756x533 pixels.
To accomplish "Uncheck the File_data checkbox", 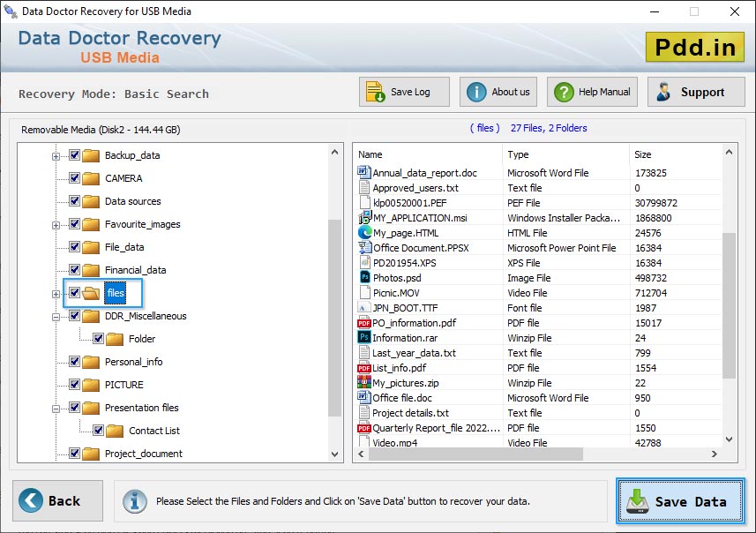I will [74, 246].
